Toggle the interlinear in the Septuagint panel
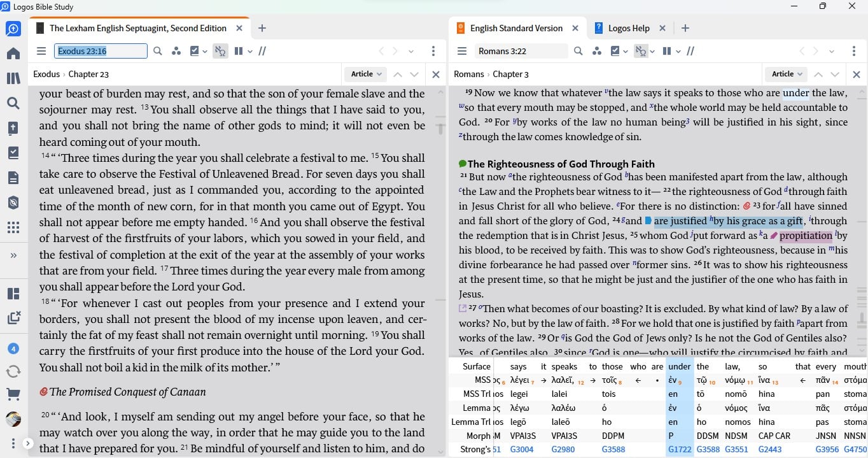 [x=220, y=52]
